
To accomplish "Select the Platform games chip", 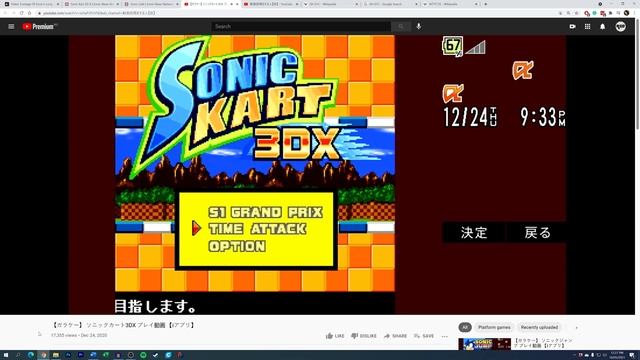I will point(494,327).
